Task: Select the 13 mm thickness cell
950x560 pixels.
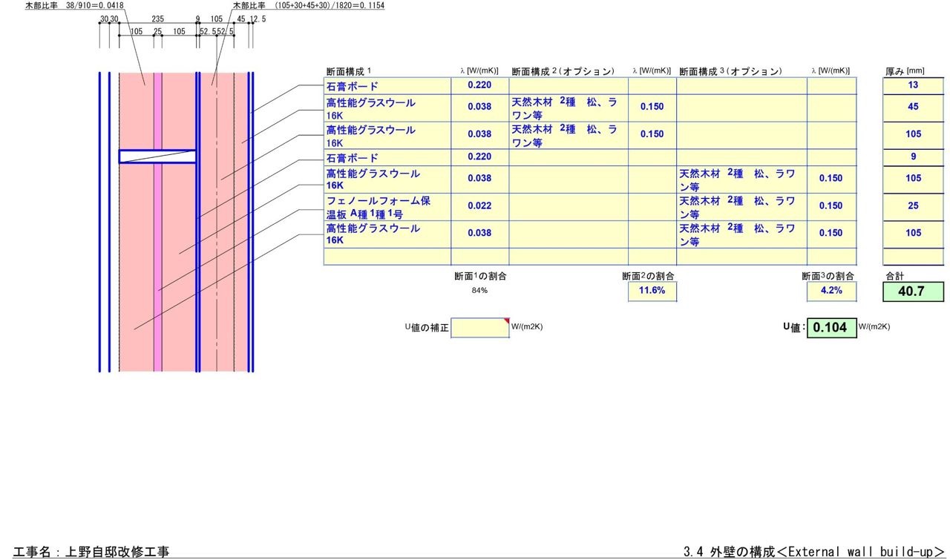Action: click(913, 85)
